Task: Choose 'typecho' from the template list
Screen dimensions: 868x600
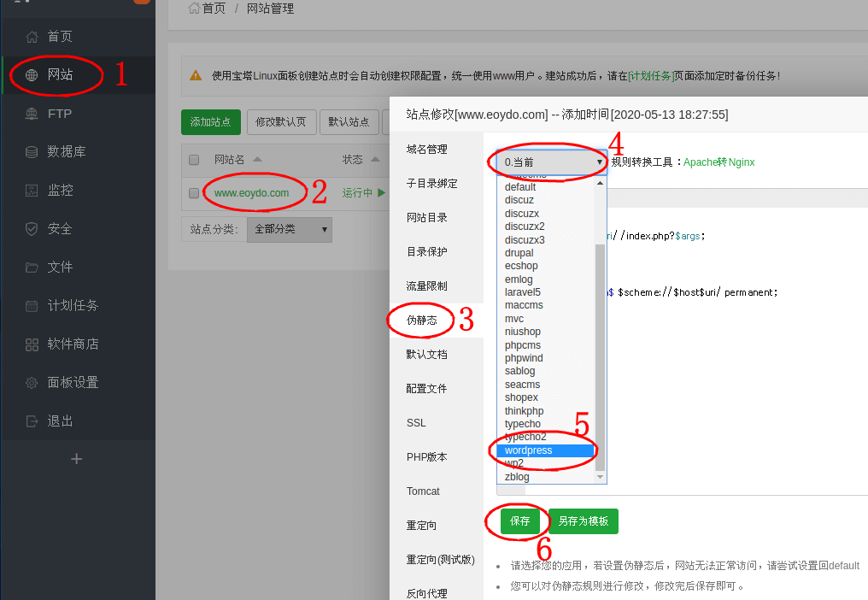Action: pyautogui.click(x=546, y=424)
